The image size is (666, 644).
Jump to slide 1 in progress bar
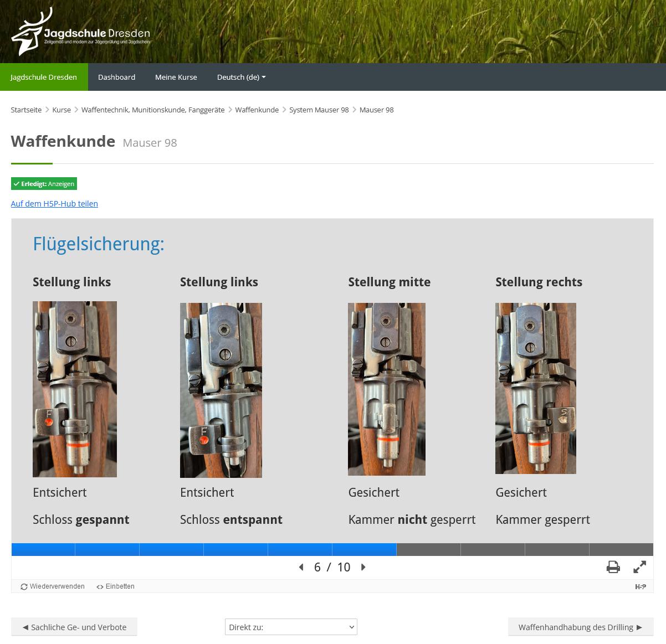43,549
